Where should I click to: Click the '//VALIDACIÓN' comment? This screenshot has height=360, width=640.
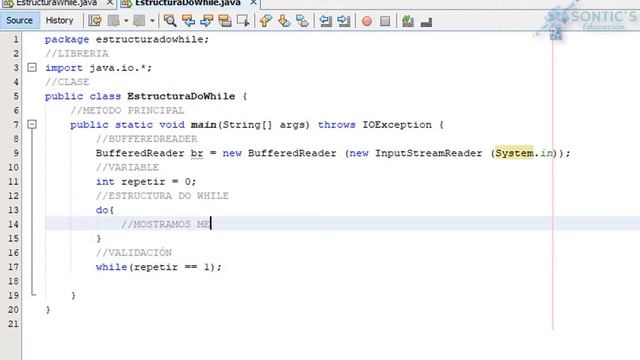coord(134,253)
